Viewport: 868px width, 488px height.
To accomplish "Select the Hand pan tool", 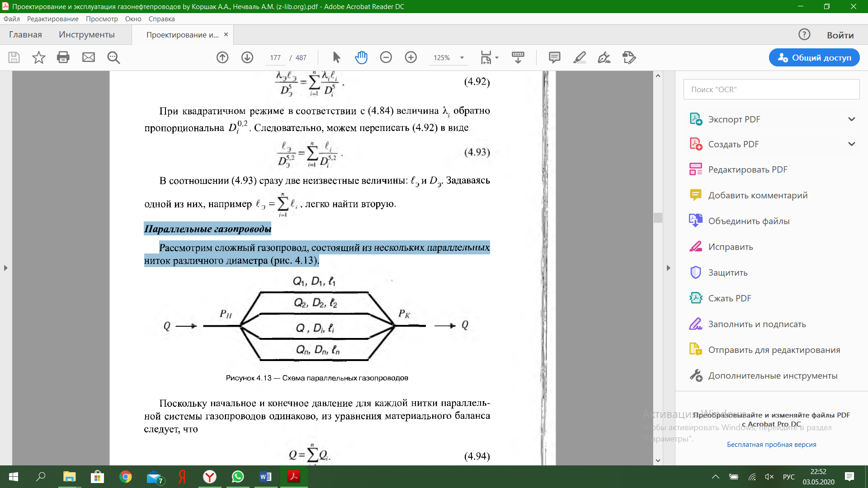I will [361, 57].
